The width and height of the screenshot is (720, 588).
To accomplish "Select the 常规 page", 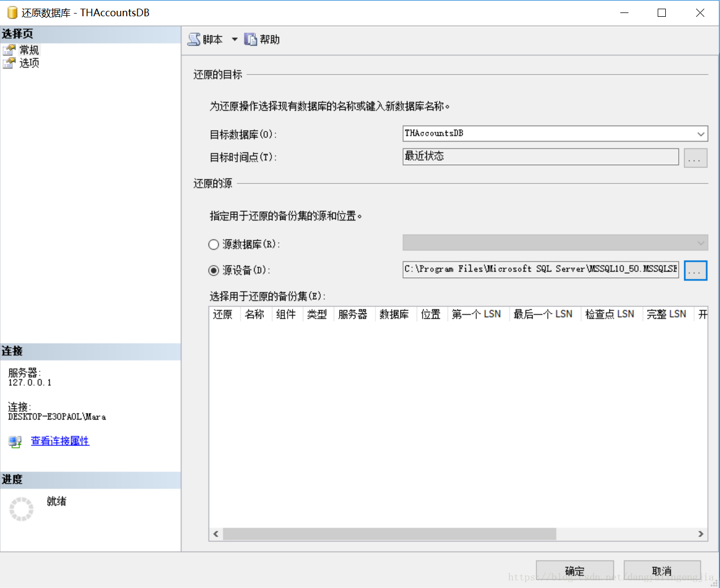I will 29,50.
